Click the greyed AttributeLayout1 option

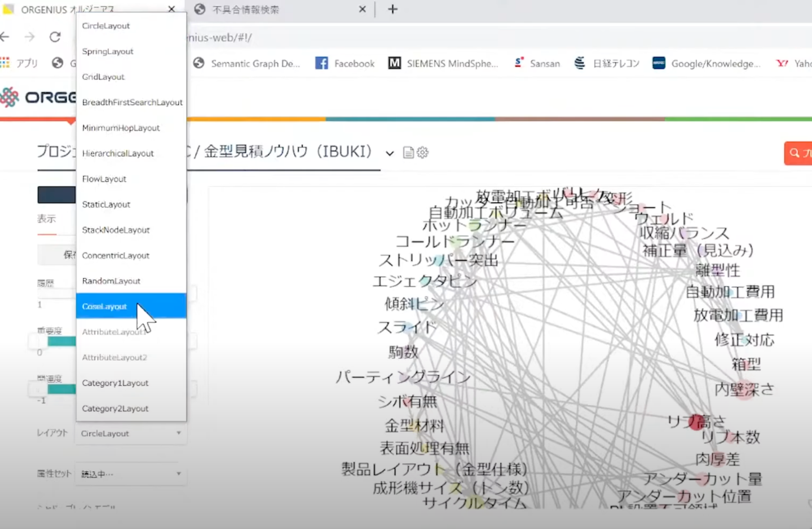point(131,332)
